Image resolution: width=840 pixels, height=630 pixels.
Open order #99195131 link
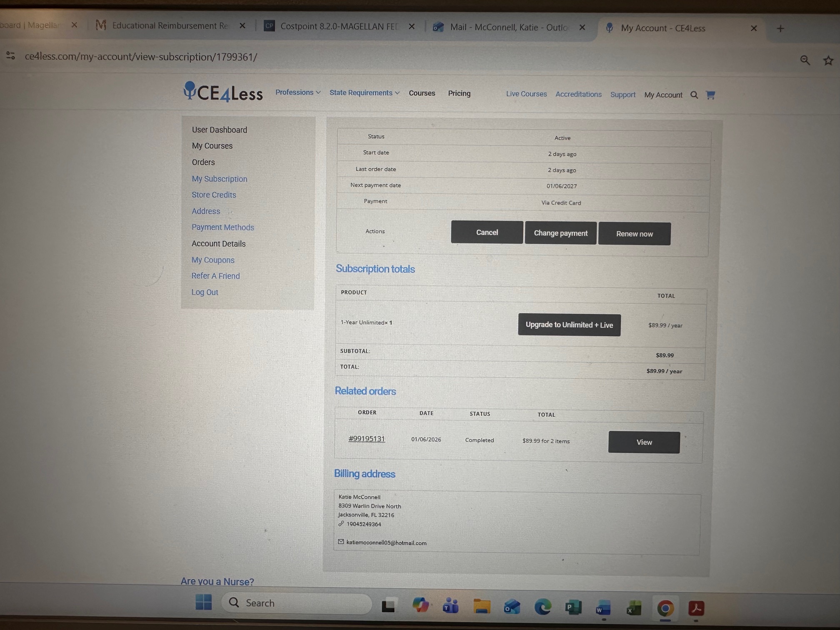click(x=366, y=439)
